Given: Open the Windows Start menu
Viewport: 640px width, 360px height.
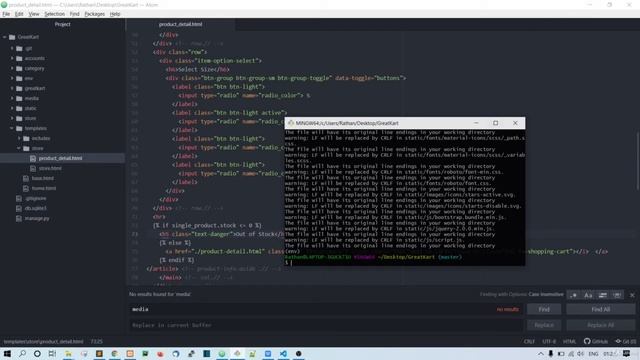Looking at the screenshot, I should click(x=7, y=353).
